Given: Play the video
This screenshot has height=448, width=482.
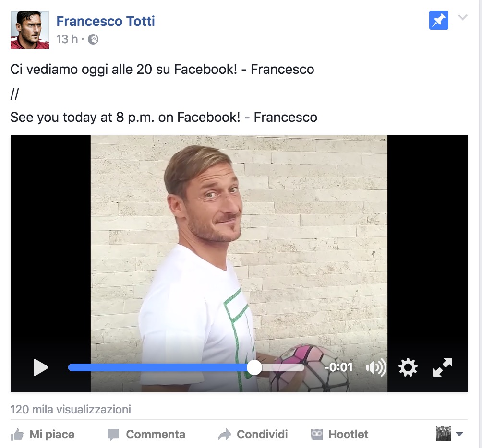Looking at the screenshot, I should pos(41,367).
